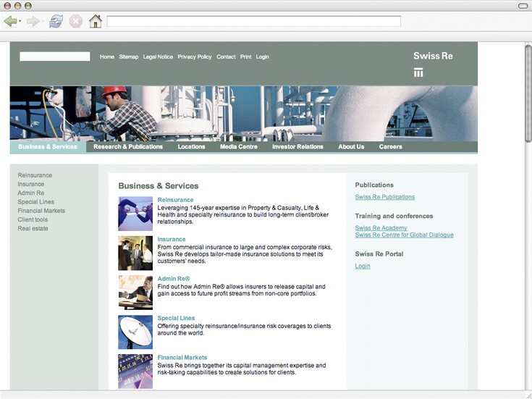
Task: Select Admin Re in the left sidebar
Action: (x=31, y=193)
